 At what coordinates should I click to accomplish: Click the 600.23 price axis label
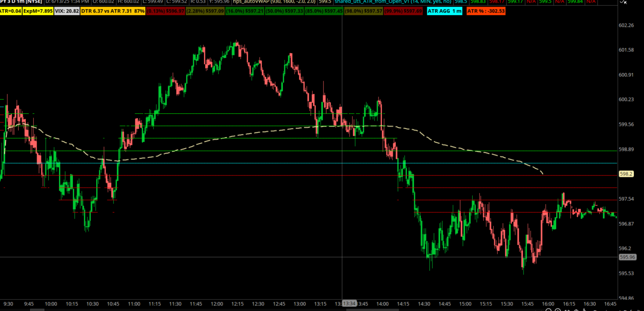tap(626, 99)
